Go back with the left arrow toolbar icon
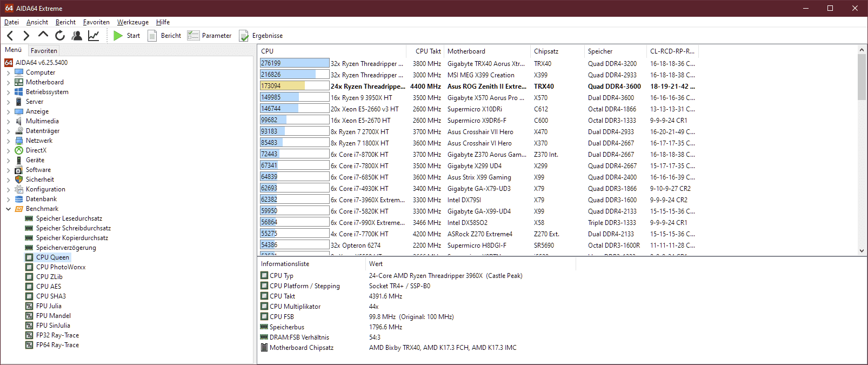Screen dimensions: 868x365 click(x=10, y=36)
